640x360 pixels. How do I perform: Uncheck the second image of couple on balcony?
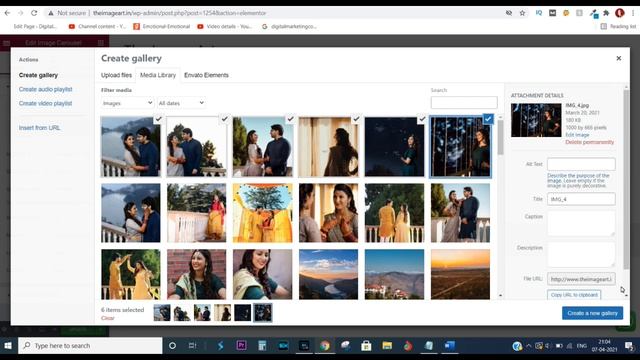pos(224,119)
